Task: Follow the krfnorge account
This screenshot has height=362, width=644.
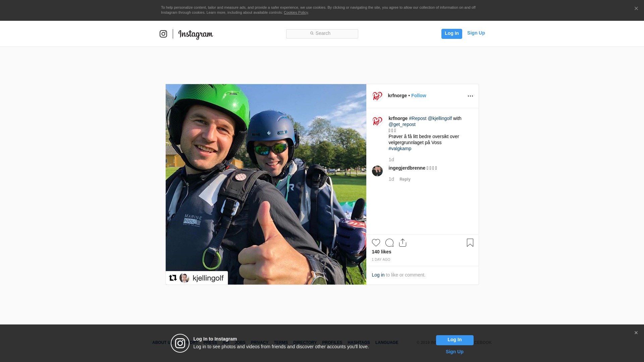Action: [419, 96]
